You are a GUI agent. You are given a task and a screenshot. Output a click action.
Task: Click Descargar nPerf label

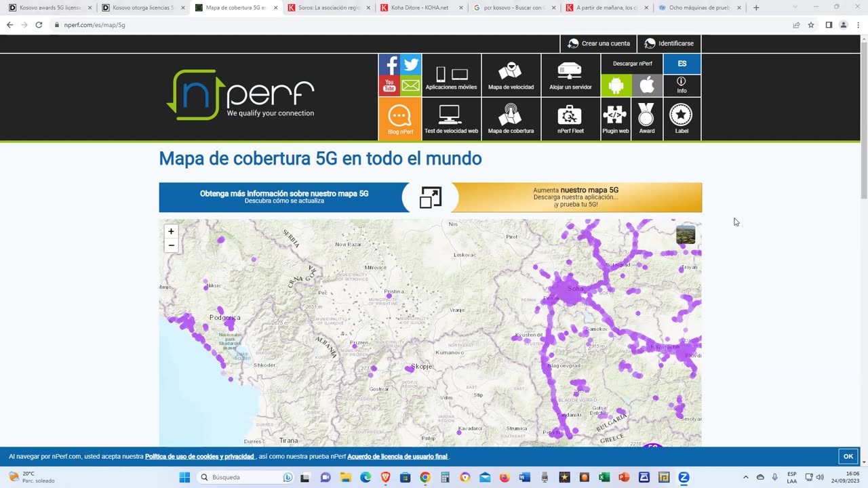tap(632, 64)
